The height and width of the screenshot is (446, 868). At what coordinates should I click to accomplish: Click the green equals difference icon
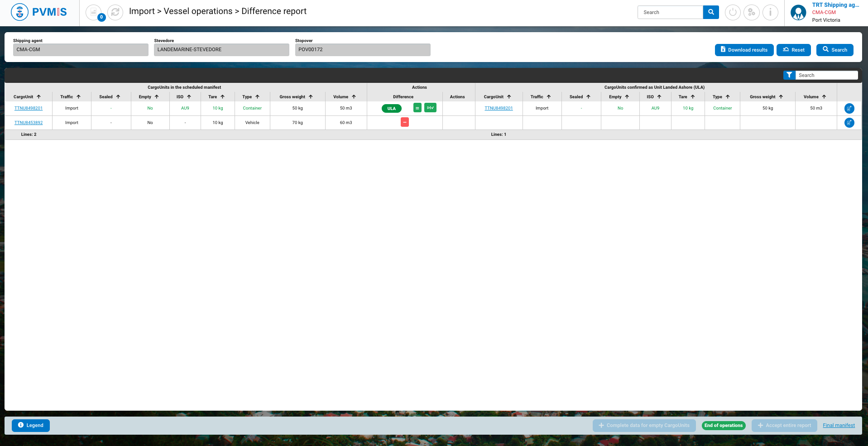(417, 108)
